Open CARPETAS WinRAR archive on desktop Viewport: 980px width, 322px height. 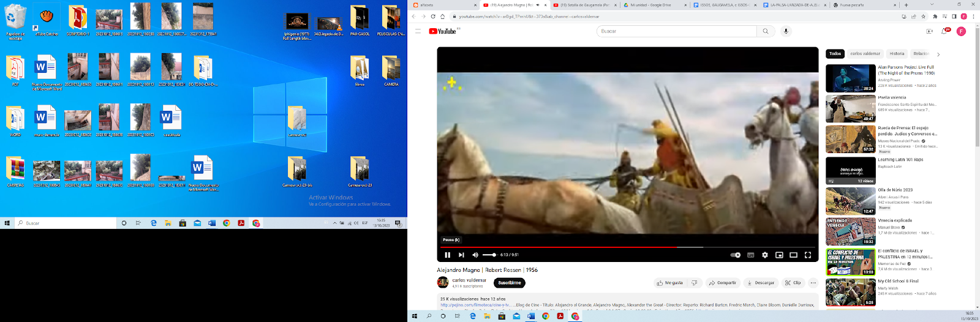(15, 171)
